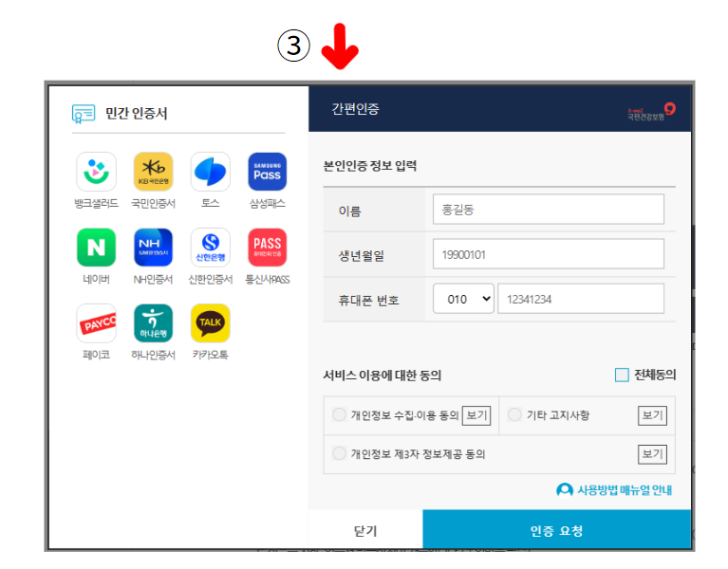Pick the 통신사PASS icon

268,248
